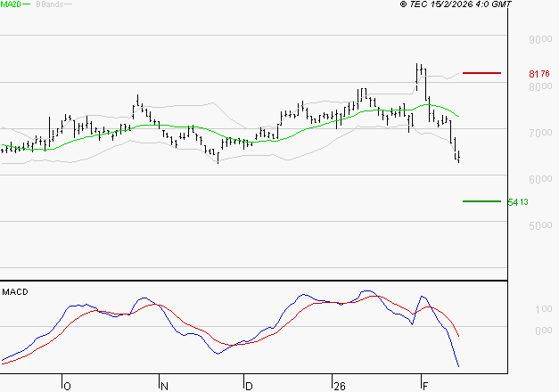Click the N month axis marker
This screenshot has width=559, height=392.
(x=164, y=386)
